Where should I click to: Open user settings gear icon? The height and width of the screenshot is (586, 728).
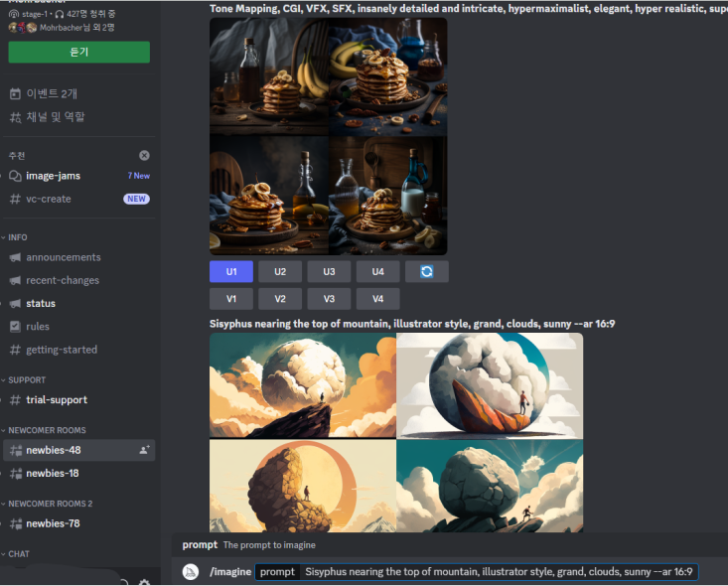point(144,582)
